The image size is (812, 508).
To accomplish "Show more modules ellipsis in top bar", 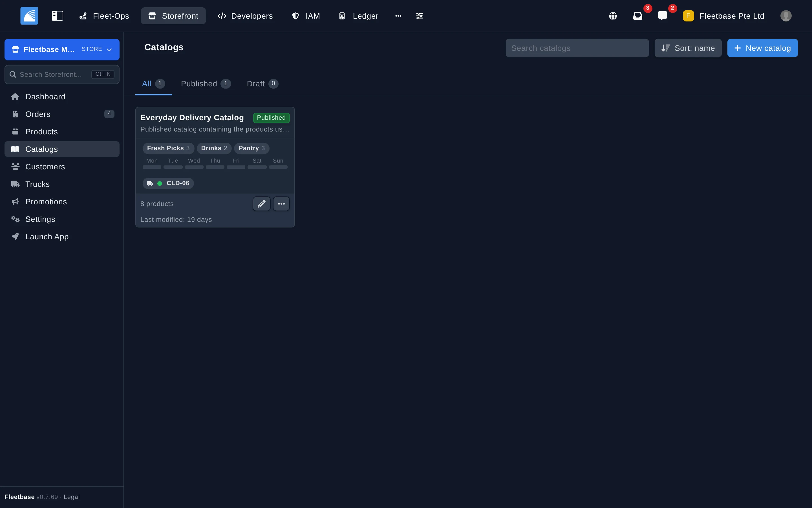I will 398,16.
